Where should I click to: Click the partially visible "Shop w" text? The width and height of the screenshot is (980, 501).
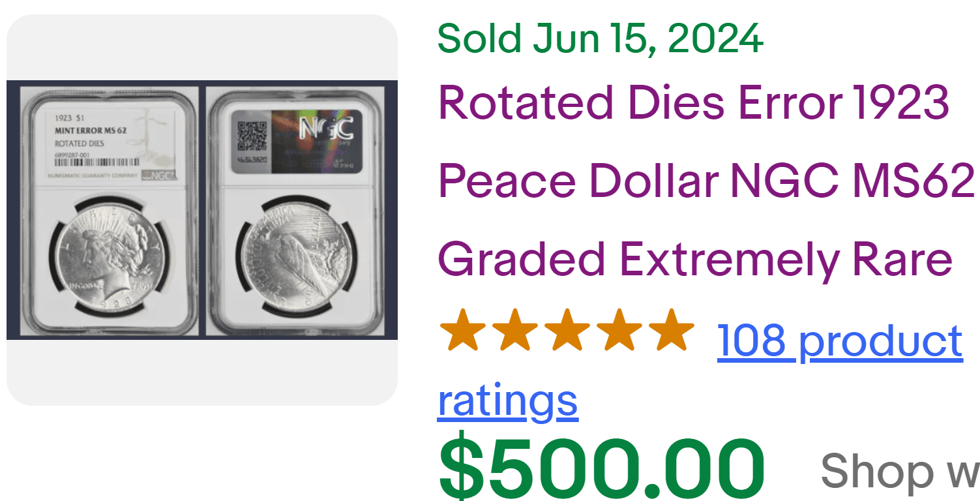click(898, 470)
